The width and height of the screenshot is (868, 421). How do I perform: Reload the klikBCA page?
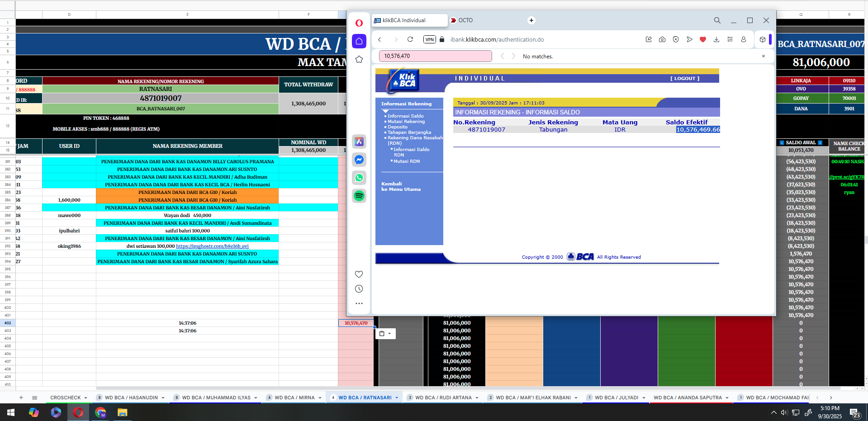[x=410, y=39]
